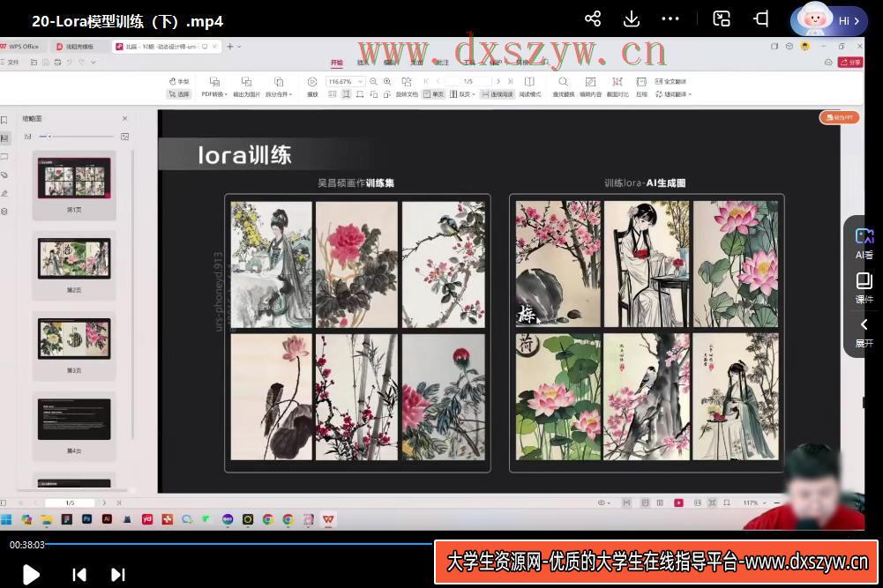Open the Windows Start menu
The height and width of the screenshot is (588, 883).
tap(6, 519)
